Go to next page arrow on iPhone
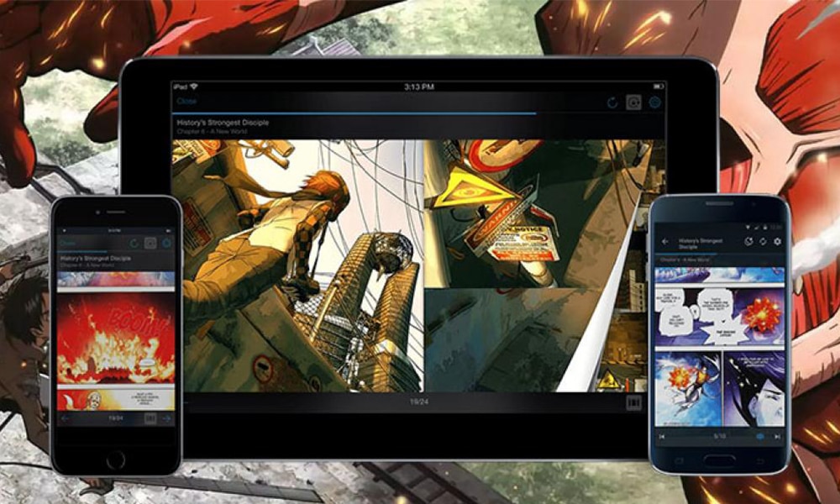 coord(167,418)
